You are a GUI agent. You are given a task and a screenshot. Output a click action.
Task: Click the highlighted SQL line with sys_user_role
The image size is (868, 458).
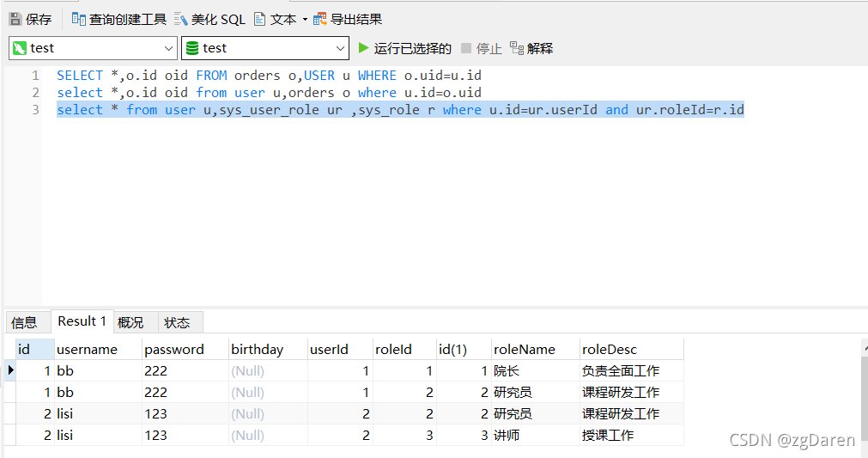click(x=400, y=110)
